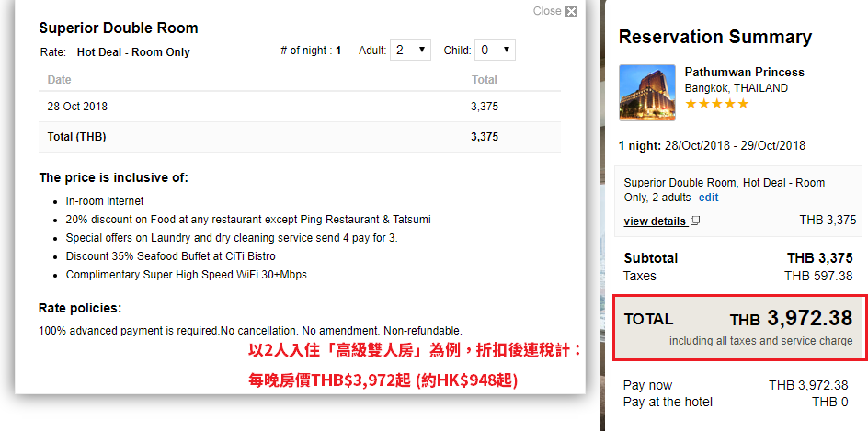Viewport: 868px width, 431px height.
Task: Click the In-room internet list item
Action: (x=105, y=201)
